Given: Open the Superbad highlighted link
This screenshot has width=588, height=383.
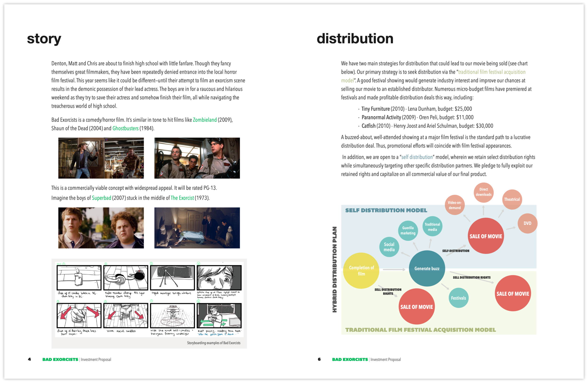Looking at the screenshot, I should (x=101, y=198).
